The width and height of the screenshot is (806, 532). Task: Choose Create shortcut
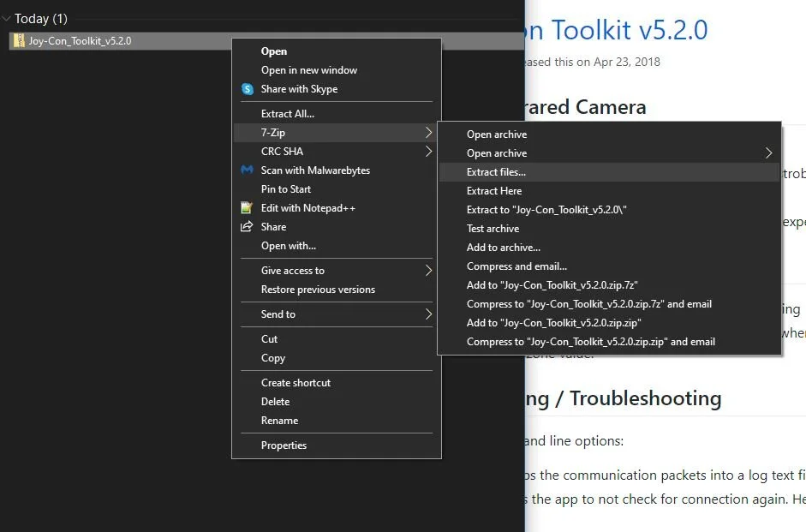pyautogui.click(x=337, y=382)
